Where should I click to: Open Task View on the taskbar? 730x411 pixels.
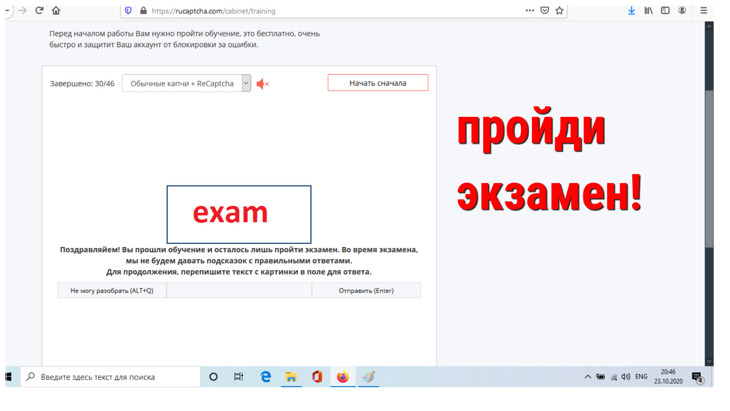tap(238, 377)
